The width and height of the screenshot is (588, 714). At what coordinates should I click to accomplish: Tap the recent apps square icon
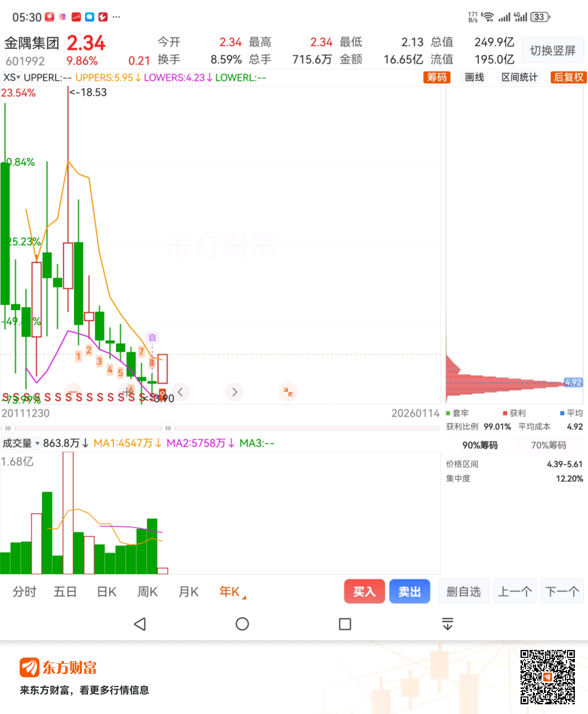[345, 624]
